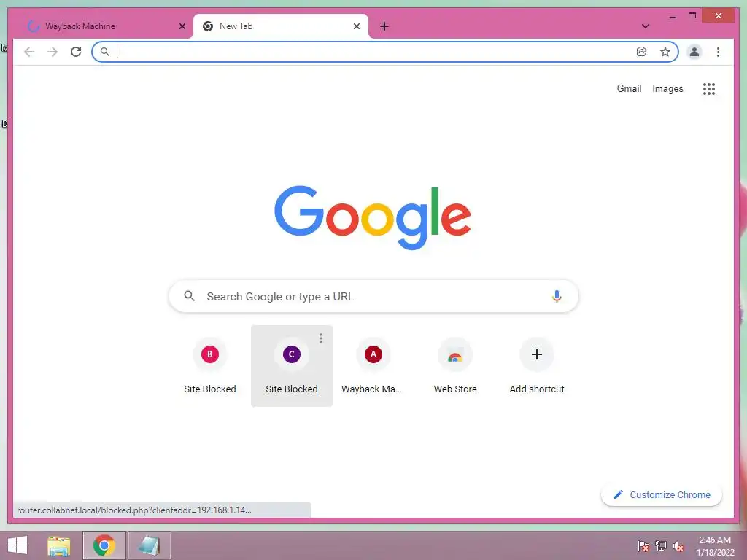Minimize the Chrome window

672,16
